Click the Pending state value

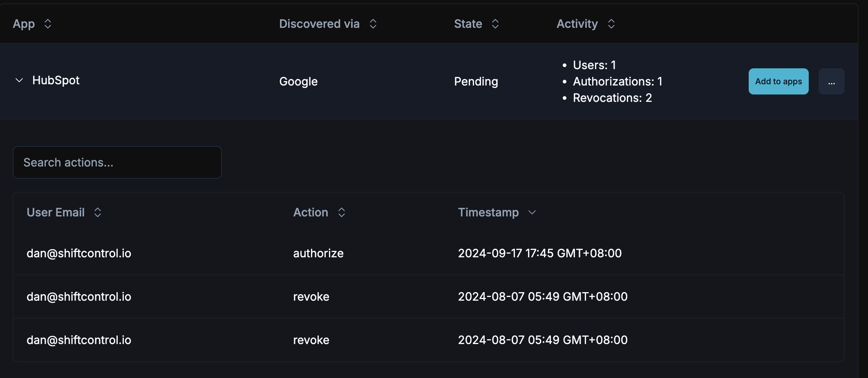click(x=476, y=81)
